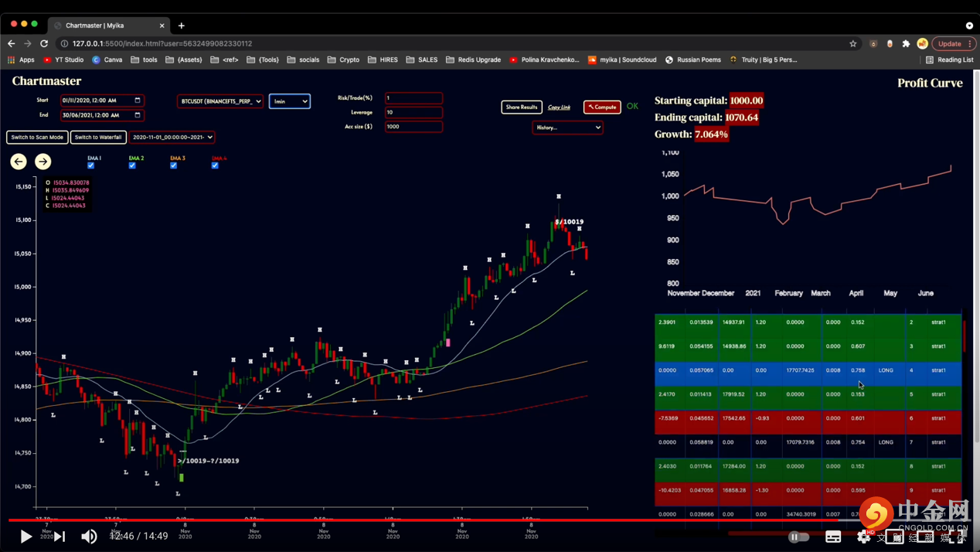
Task: Skip to next video with the next icon
Action: [60, 536]
